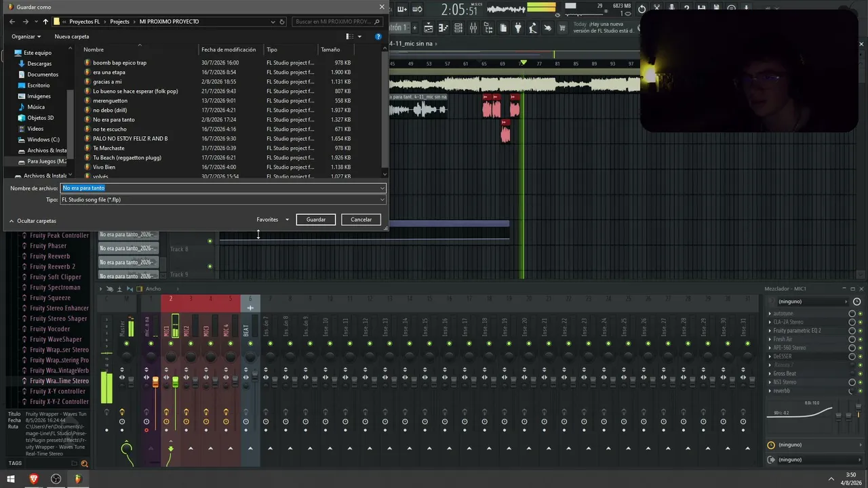This screenshot has width=868, height=488.
Task: Open the Organizar menu
Action: coord(26,37)
